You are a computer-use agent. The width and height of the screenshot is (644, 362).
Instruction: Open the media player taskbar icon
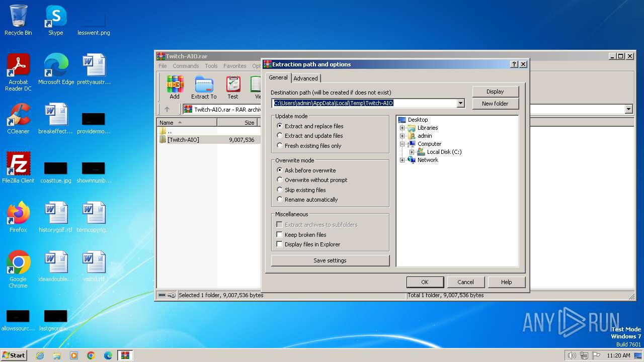coord(74,355)
